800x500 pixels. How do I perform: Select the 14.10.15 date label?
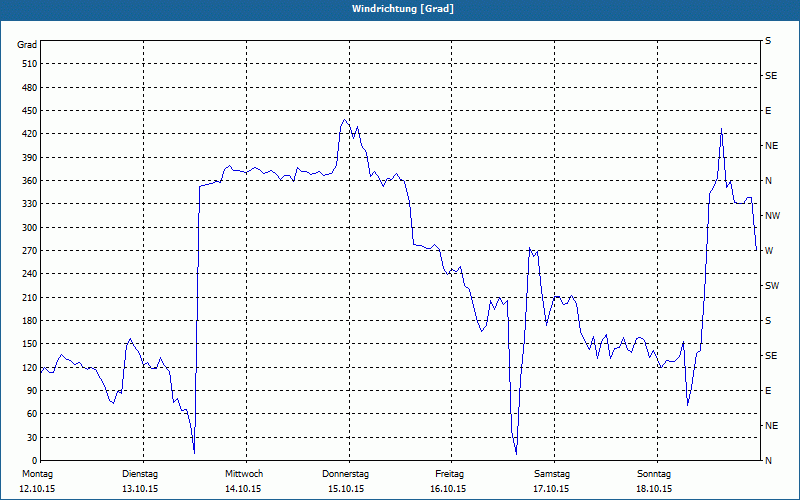point(243,489)
